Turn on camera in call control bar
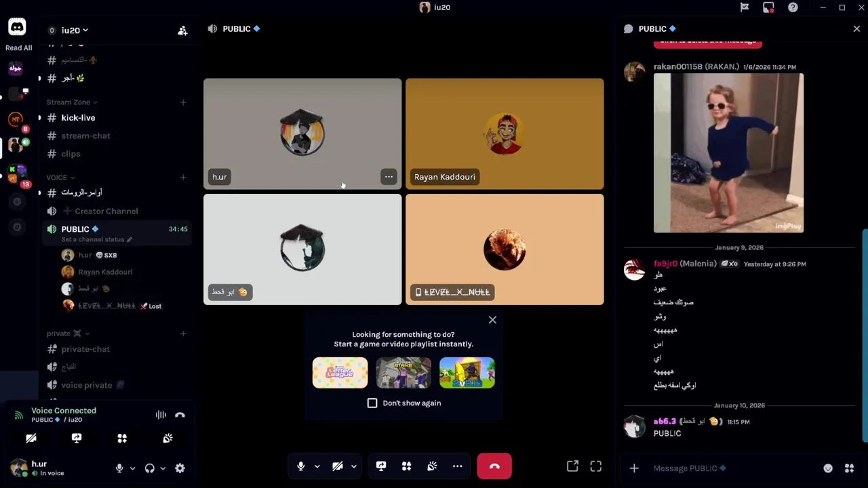Image resolution: width=868 pixels, height=488 pixels. (338, 466)
